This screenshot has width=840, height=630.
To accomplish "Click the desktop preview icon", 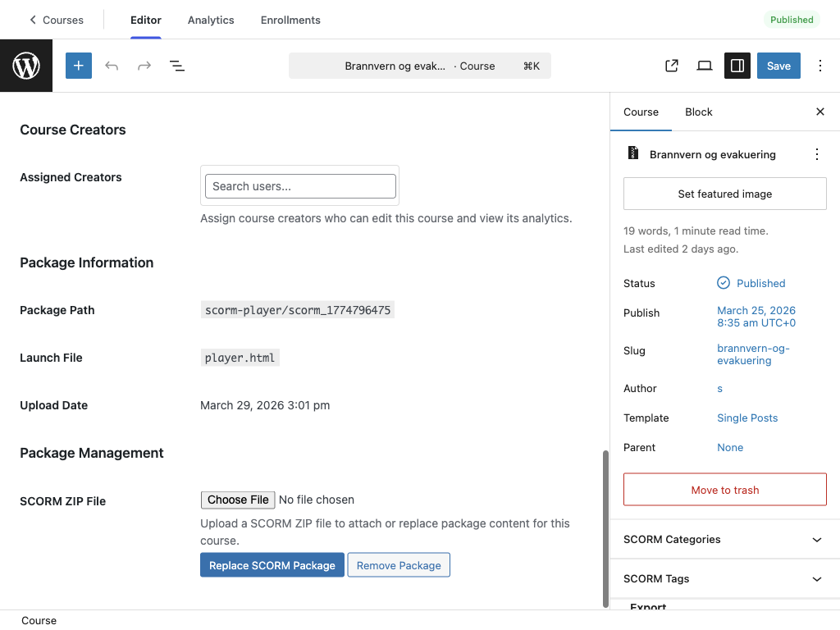I will coord(704,66).
